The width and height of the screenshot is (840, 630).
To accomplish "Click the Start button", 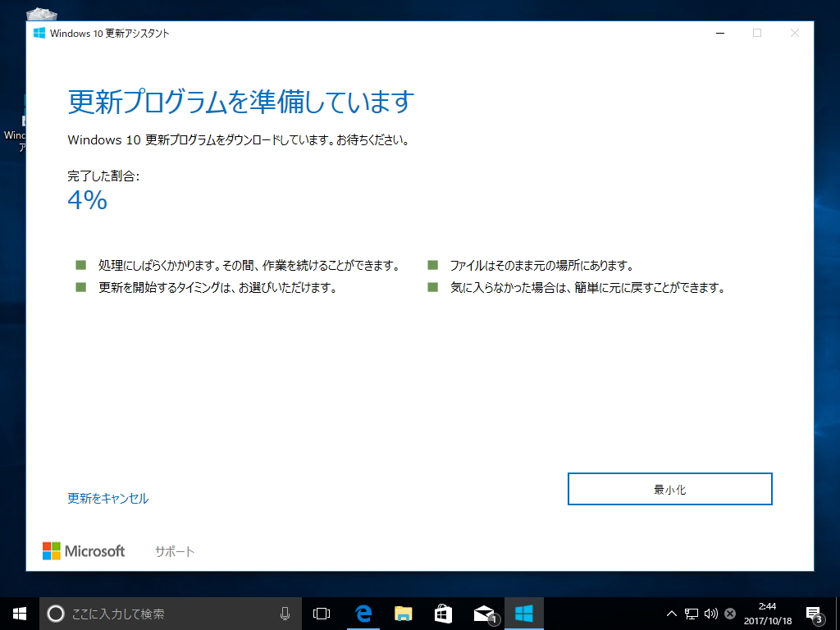I will 16,613.
